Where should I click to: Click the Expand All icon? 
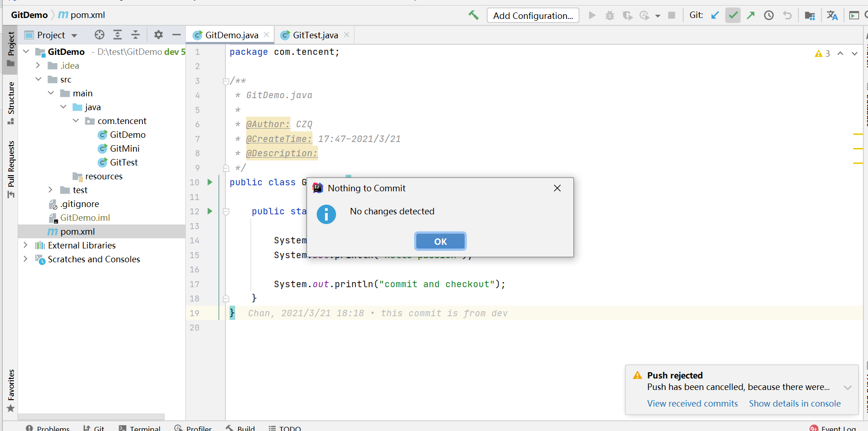tap(118, 35)
